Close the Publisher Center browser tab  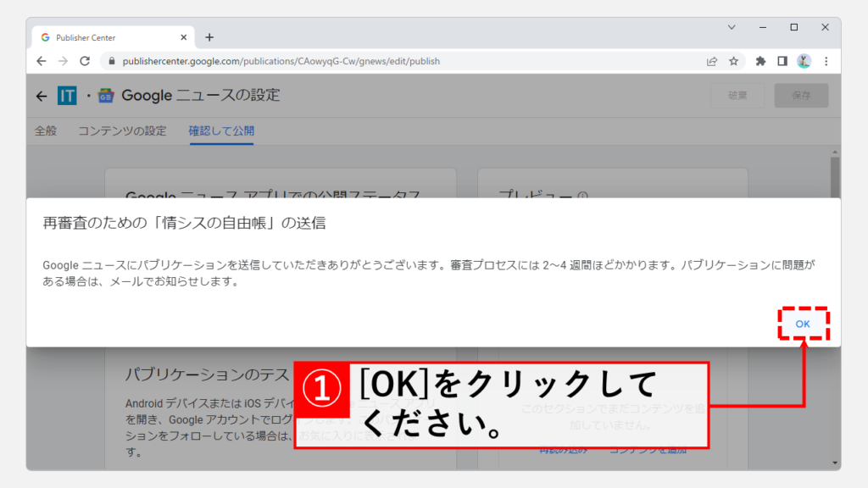(183, 37)
